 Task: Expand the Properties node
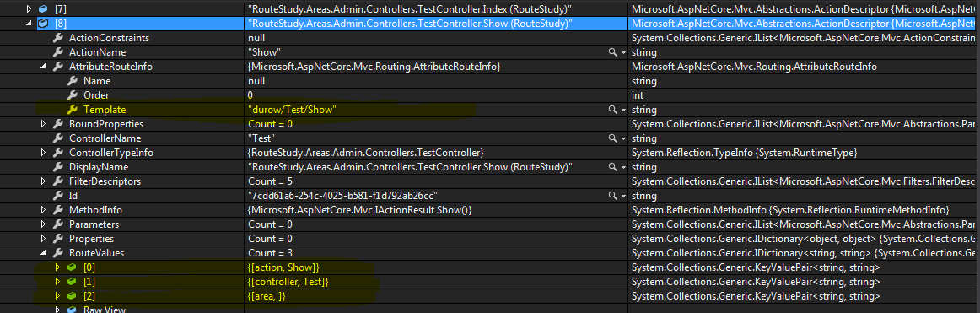coord(43,240)
